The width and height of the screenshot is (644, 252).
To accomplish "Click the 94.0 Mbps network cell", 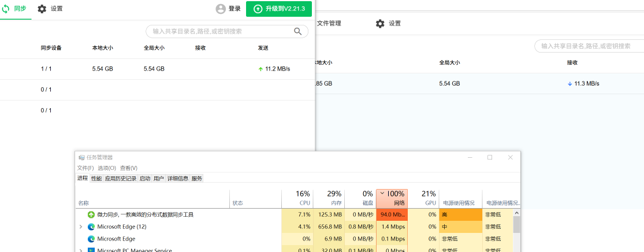I will tap(392, 214).
